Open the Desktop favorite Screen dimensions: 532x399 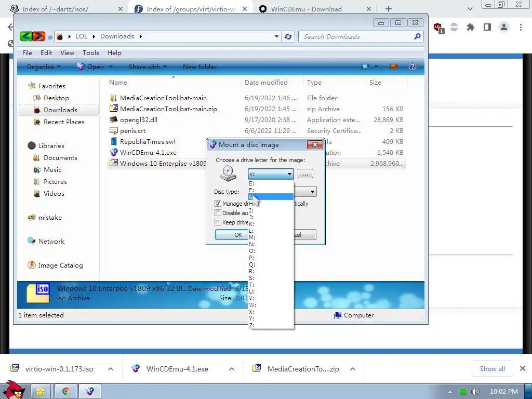point(56,98)
